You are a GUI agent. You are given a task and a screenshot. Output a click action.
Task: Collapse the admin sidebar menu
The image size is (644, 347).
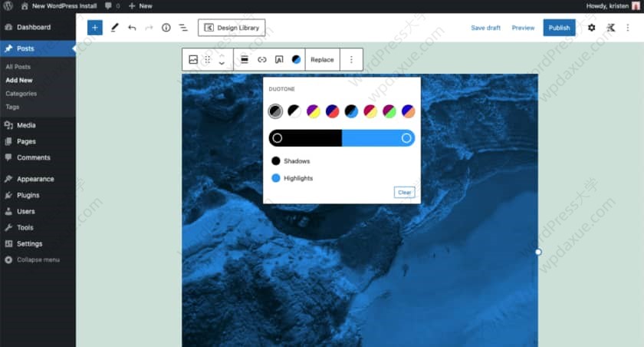[x=37, y=259]
